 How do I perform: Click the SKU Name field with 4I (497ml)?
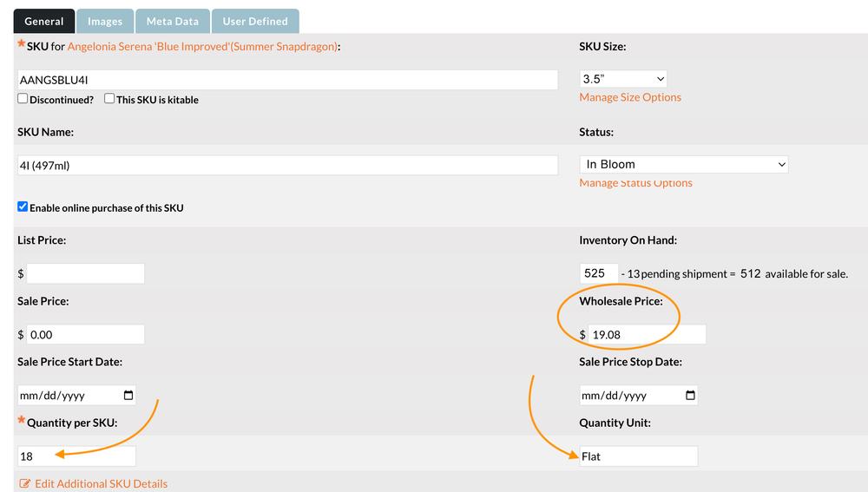[x=287, y=165]
